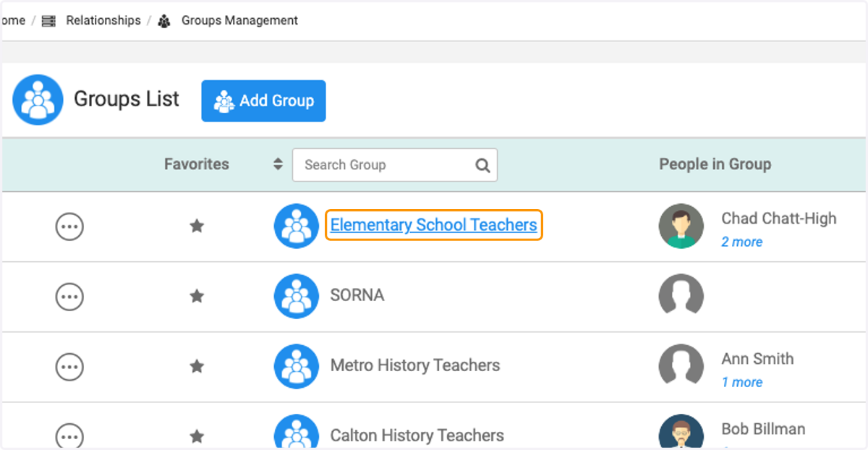Open the SORNA group name
868x450 pixels.
[x=357, y=295]
